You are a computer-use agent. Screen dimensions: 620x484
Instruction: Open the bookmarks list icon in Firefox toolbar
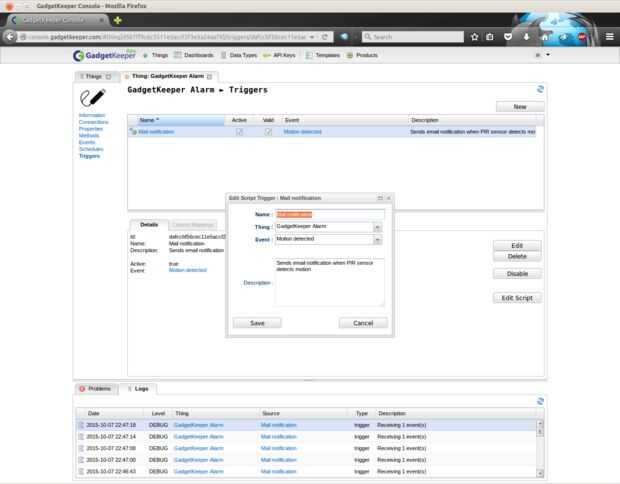pyautogui.click(x=490, y=37)
